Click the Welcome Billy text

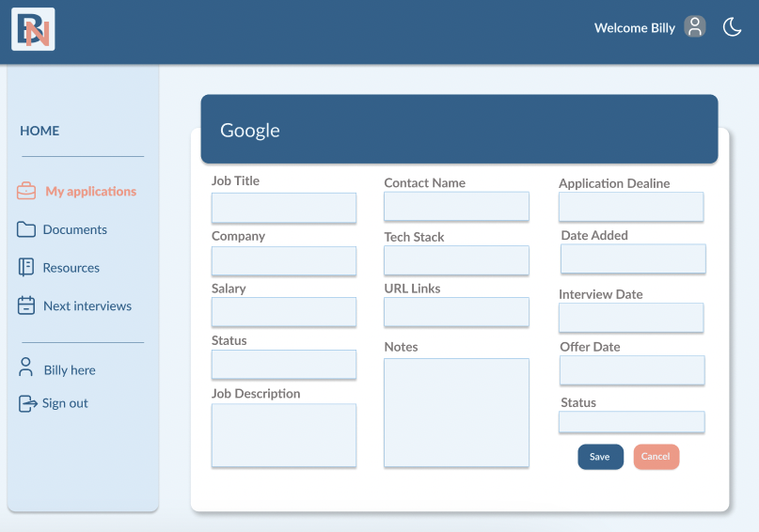[x=635, y=28]
